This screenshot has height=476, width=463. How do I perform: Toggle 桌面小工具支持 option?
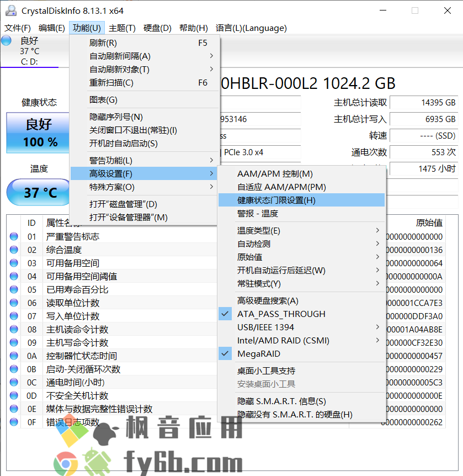(301, 371)
